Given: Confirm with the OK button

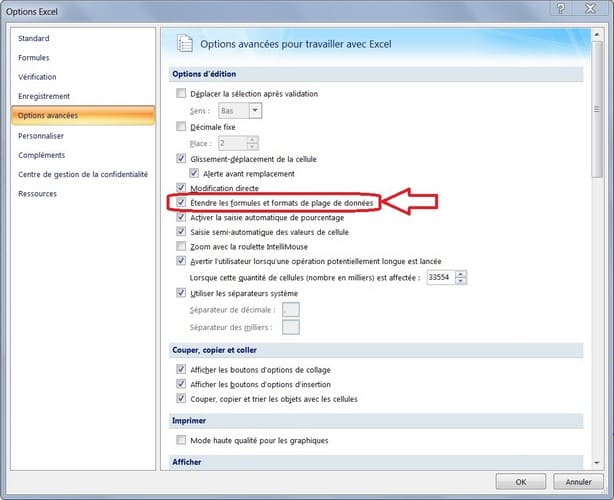Looking at the screenshot, I should click(x=521, y=482).
